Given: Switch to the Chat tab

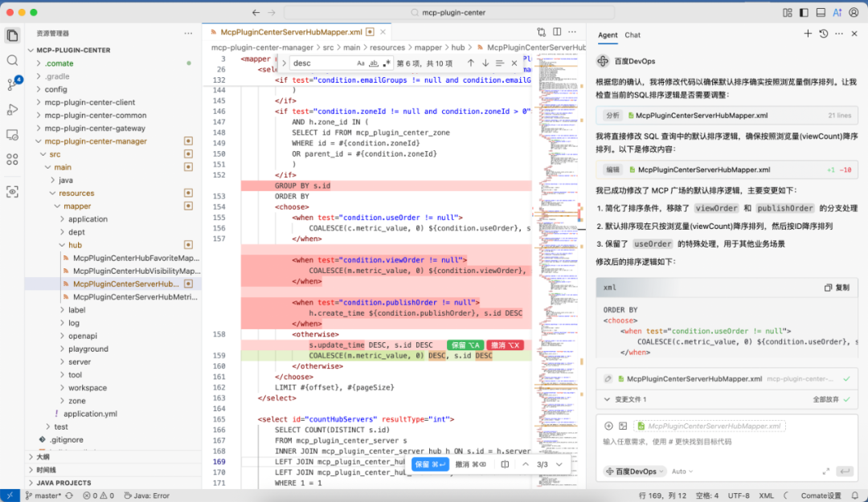Looking at the screenshot, I should (633, 35).
